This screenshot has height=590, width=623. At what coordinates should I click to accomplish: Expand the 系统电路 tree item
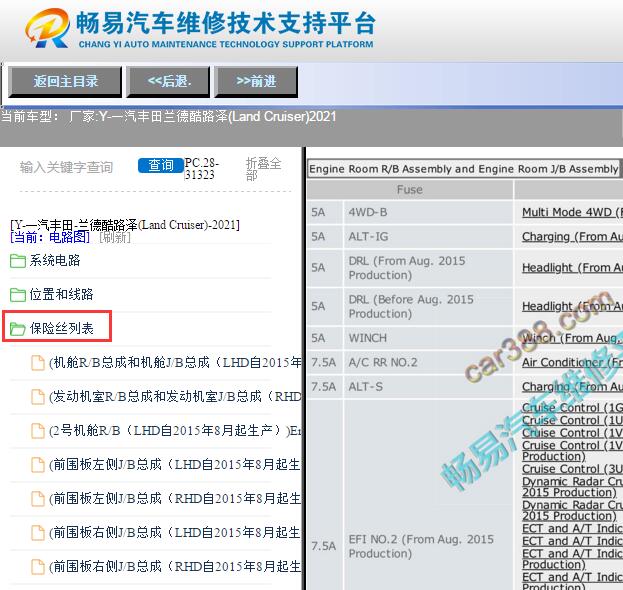click(55, 261)
